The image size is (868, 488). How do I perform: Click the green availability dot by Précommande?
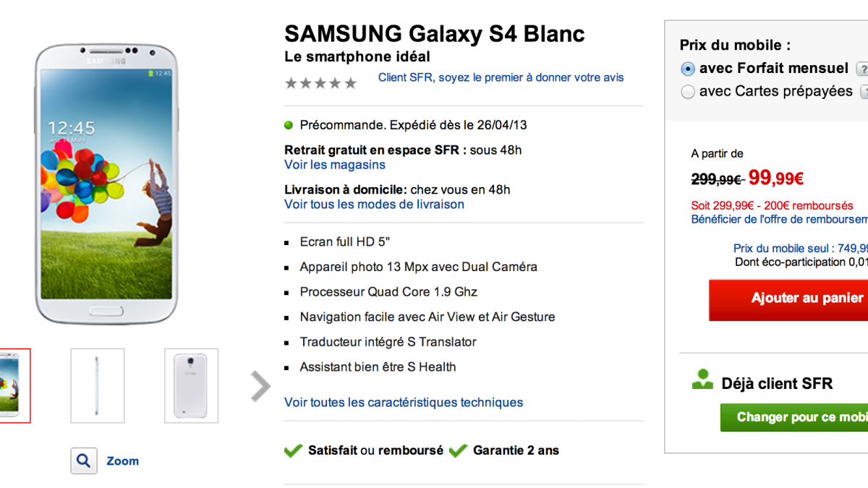289,125
